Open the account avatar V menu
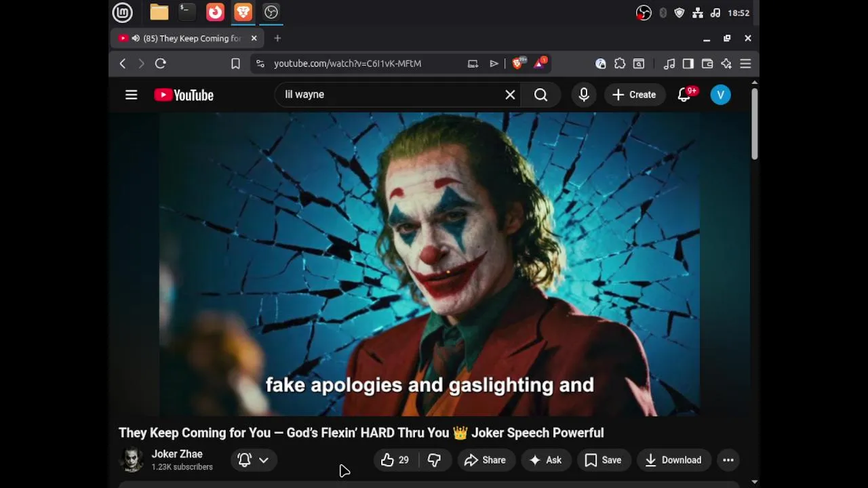868x488 pixels. pos(721,95)
